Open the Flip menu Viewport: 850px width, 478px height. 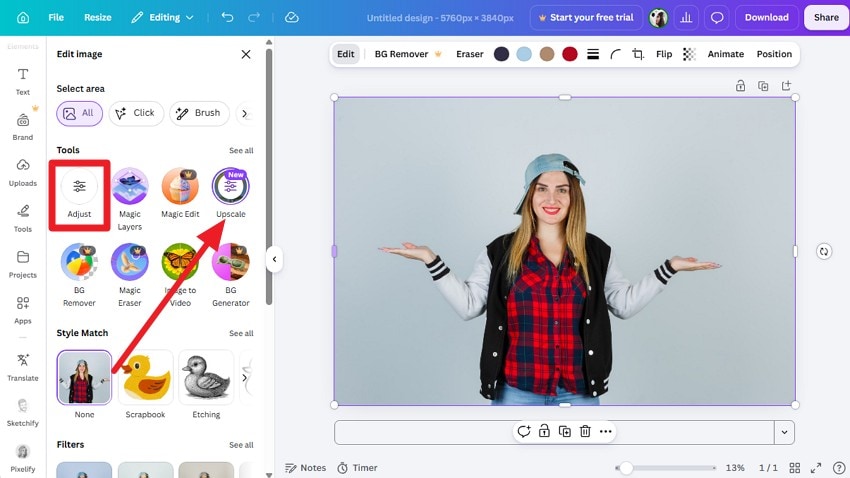point(664,54)
